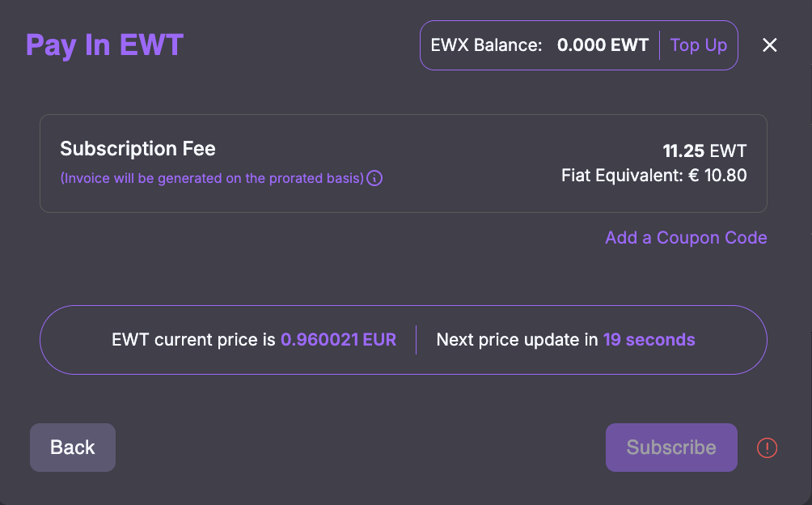The width and height of the screenshot is (812, 505).
Task: Click the red warning icon near Subscribe
Action: (767, 448)
